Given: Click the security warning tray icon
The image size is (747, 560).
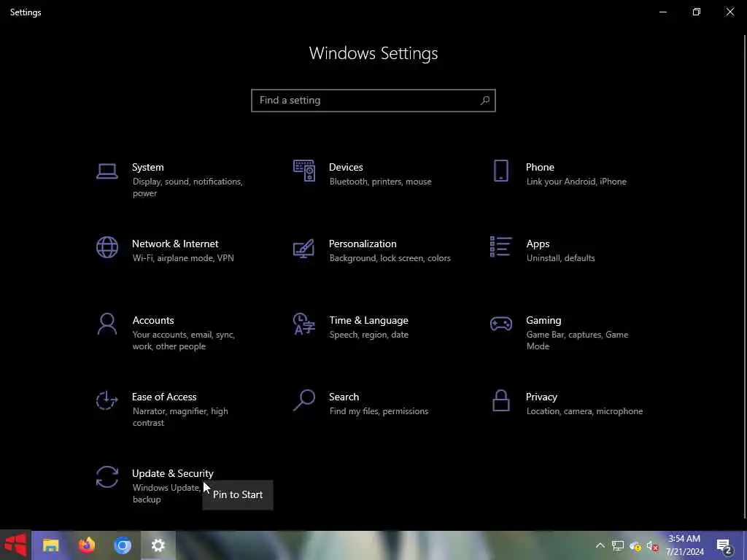Looking at the screenshot, I should [x=635, y=546].
